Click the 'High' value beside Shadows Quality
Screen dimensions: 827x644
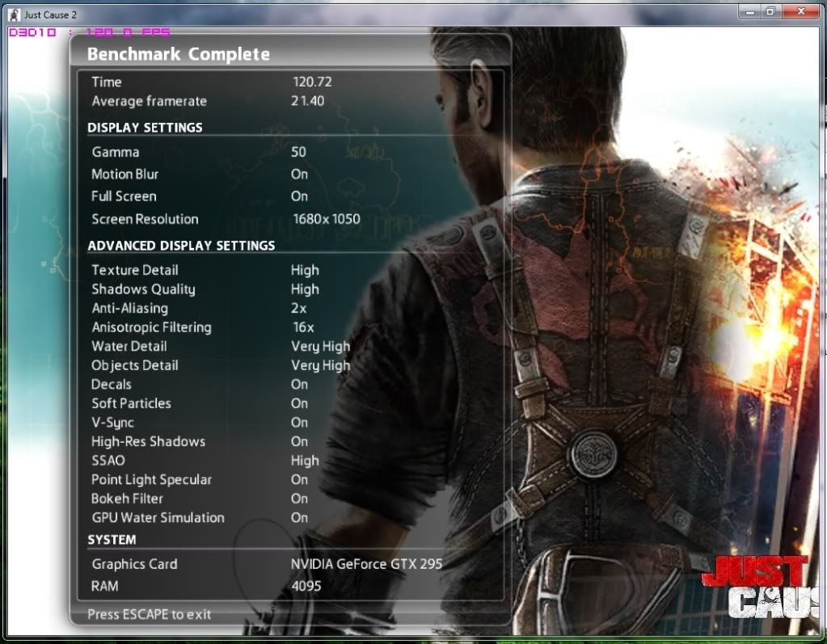pyautogui.click(x=305, y=289)
